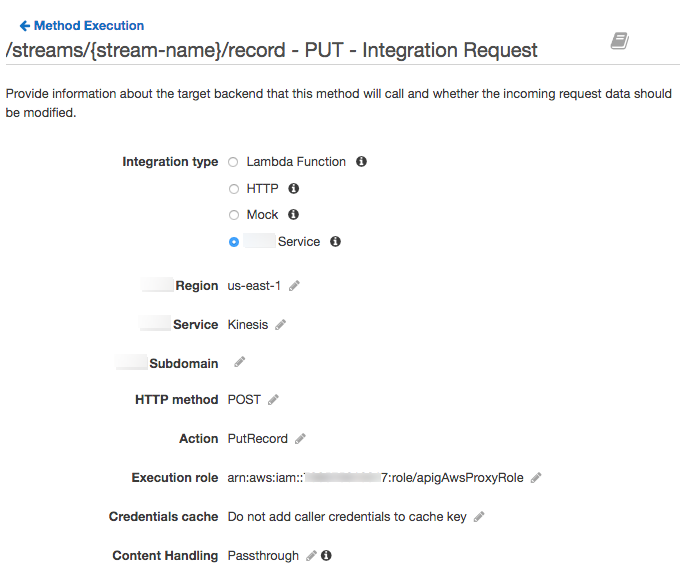
Task: Show info tooltip beside HTTP option
Action: pos(294,188)
